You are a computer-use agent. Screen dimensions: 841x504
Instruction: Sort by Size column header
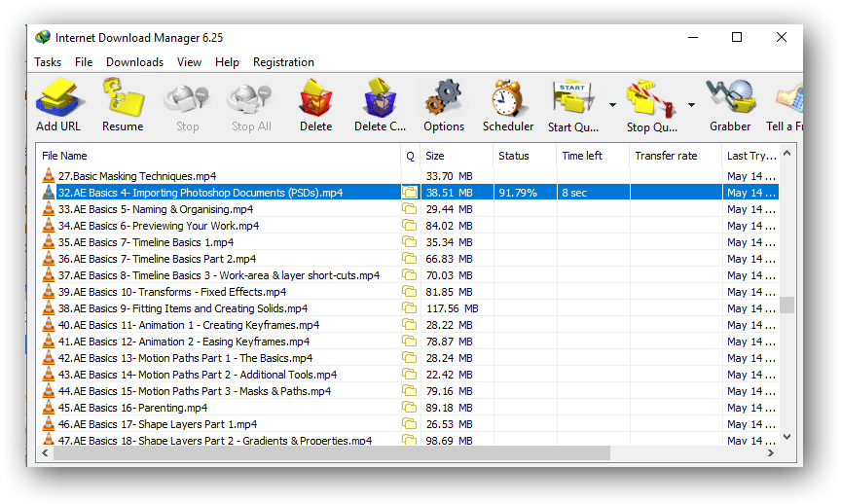(x=457, y=156)
